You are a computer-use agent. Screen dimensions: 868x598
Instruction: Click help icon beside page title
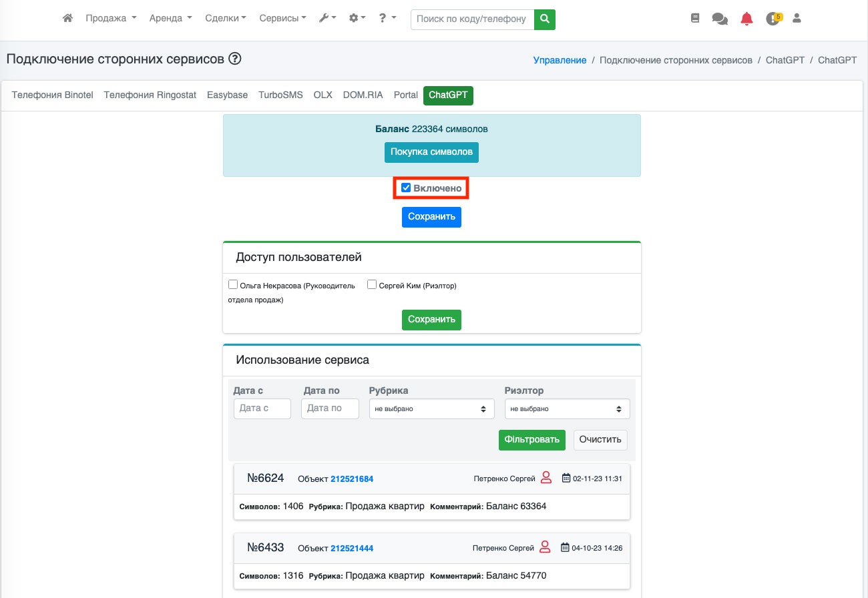(x=234, y=59)
